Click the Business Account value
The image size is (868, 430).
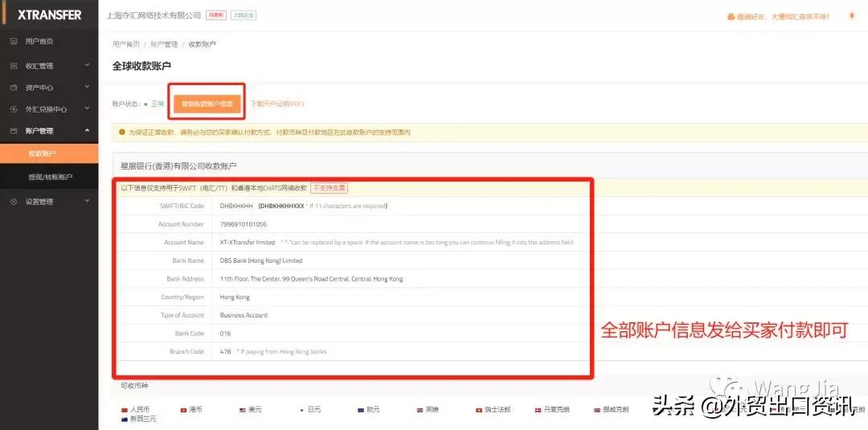244,315
